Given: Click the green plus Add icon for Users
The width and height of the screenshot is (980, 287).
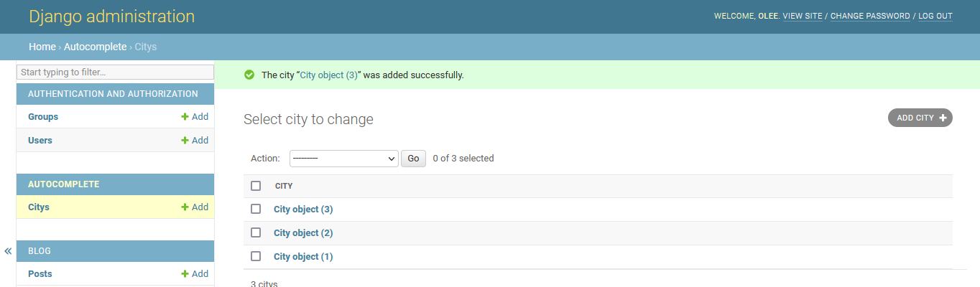Looking at the screenshot, I should pyautogui.click(x=185, y=141).
